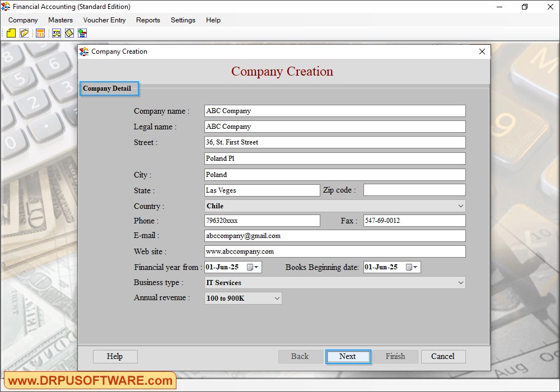Open Books Beginning date calendar picker
This screenshot has width=560, height=392.
point(412,268)
